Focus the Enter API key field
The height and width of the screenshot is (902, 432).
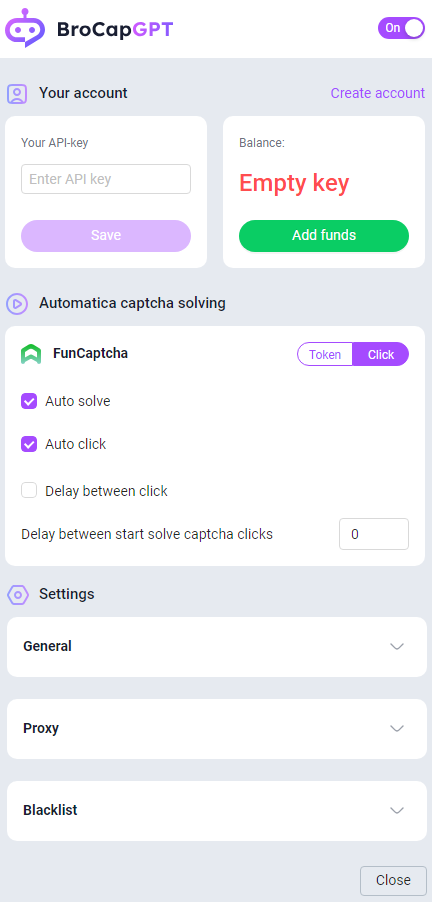pyautogui.click(x=106, y=179)
